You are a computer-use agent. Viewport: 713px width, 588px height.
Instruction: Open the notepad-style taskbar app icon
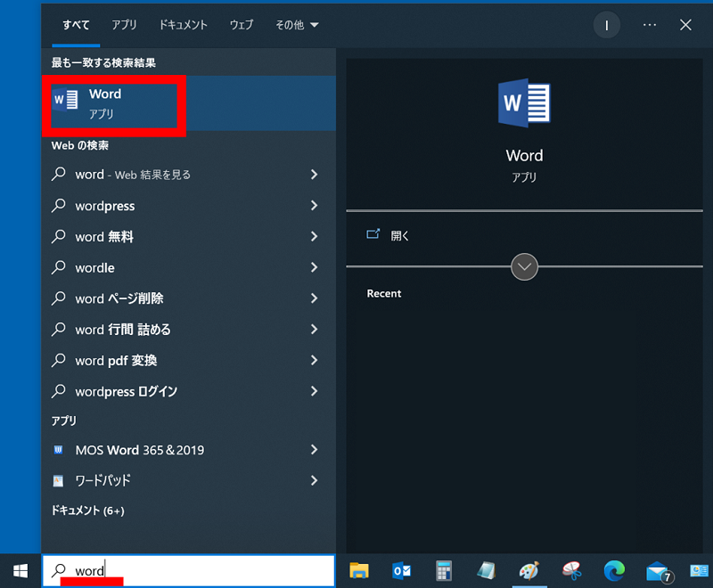click(486, 571)
